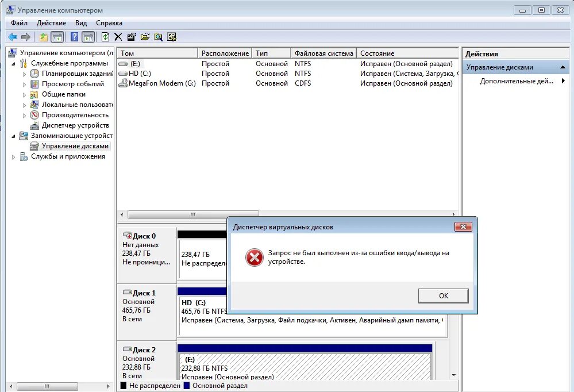The image size is (574, 392).
Task: Close Диспетчер виртуальных дисков dialog via X
Action: (463, 227)
